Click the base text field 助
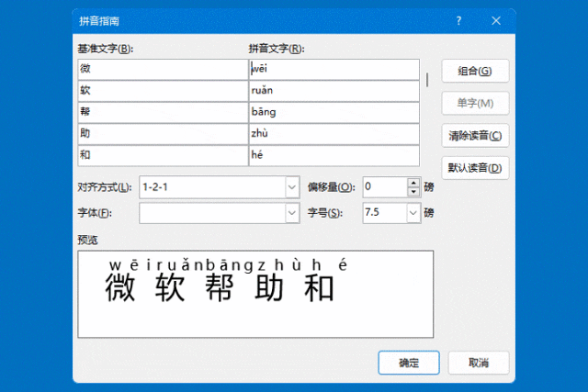Screen dimensions: 588x392 click(x=163, y=134)
